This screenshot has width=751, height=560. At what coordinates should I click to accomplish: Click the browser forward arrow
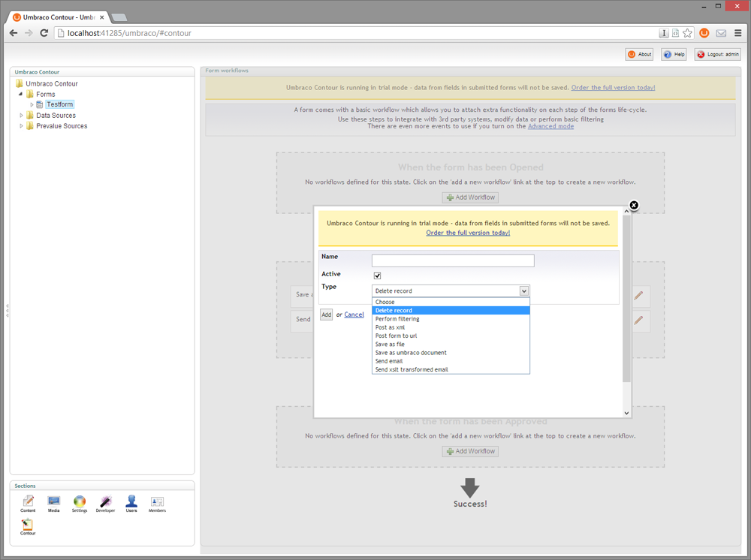click(29, 33)
